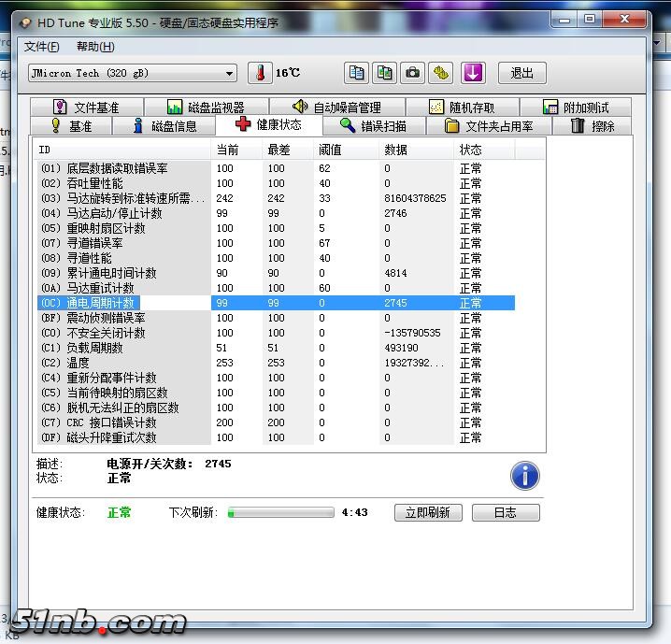Select row (DF) 磁头升降重试次数
Screen dimensions: 671x644
point(276,437)
